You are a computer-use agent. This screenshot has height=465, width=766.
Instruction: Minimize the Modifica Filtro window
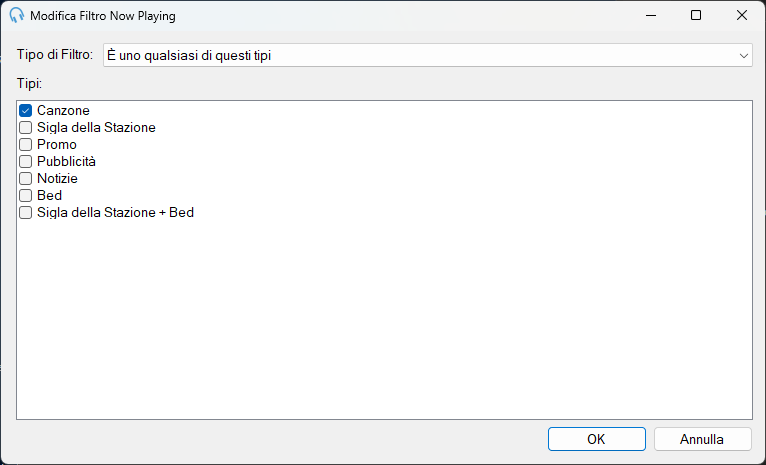click(651, 16)
